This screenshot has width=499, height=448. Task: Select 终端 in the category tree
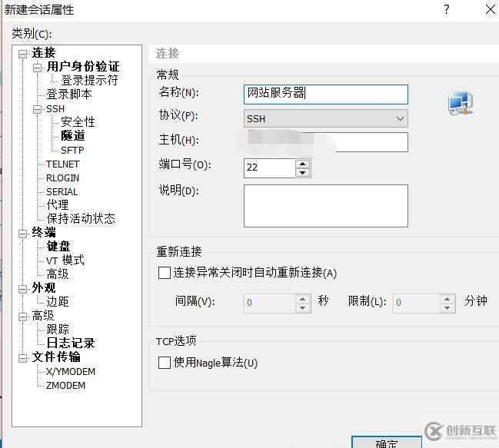pos(44,232)
